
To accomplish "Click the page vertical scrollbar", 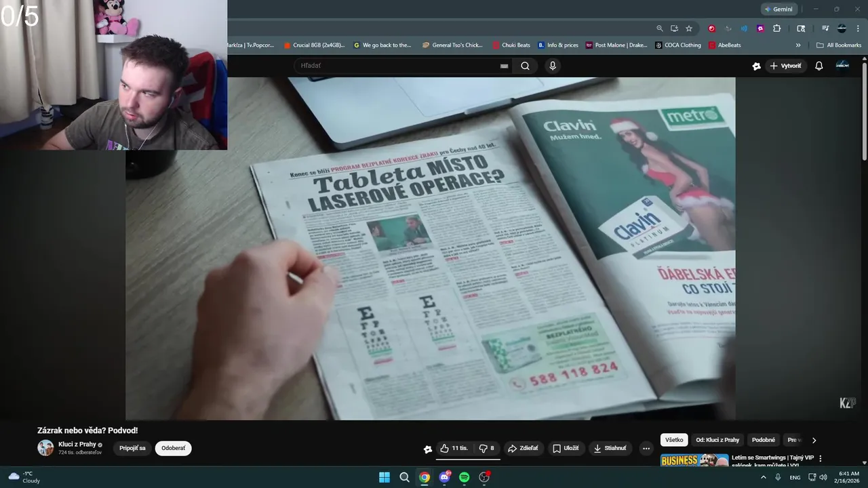I will (x=865, y=112).
